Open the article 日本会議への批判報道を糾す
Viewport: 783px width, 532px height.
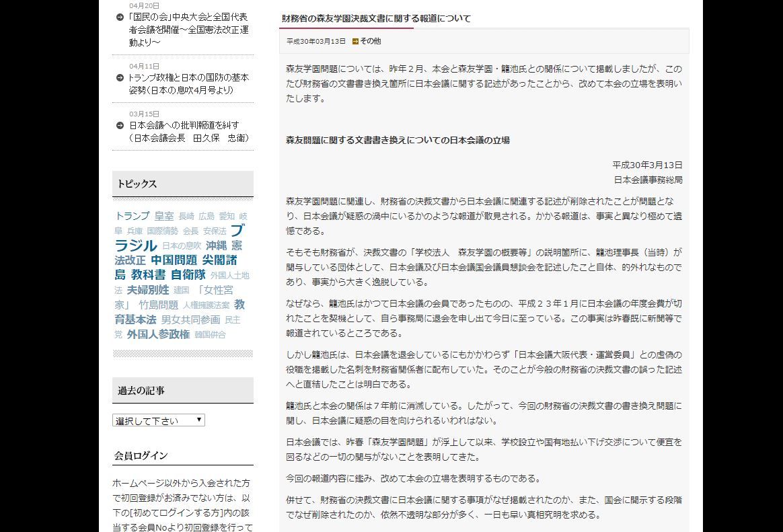[x=188, y=132]
